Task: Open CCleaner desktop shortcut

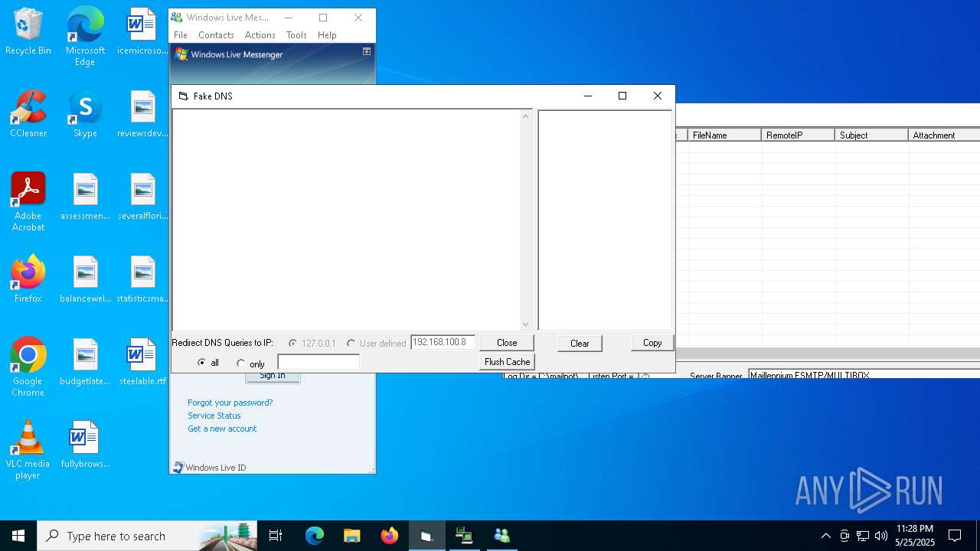Action: tap(28, 114)
